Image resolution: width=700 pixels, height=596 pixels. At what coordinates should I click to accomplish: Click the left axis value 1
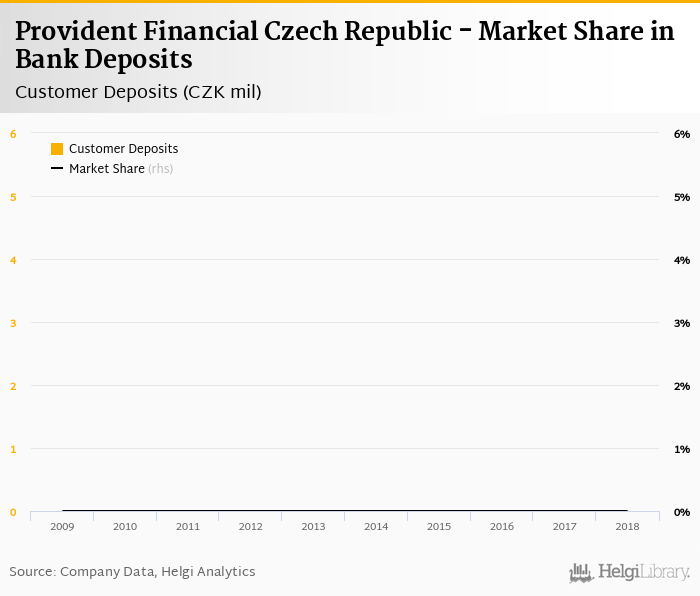tap(13, 449)
